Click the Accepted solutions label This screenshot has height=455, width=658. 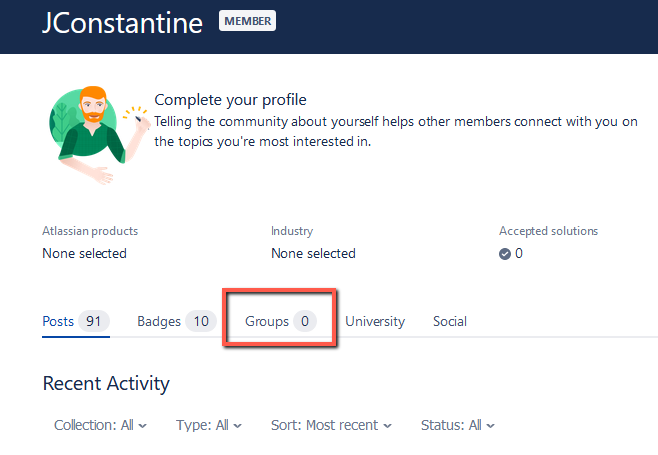click(x=548, y=231)
